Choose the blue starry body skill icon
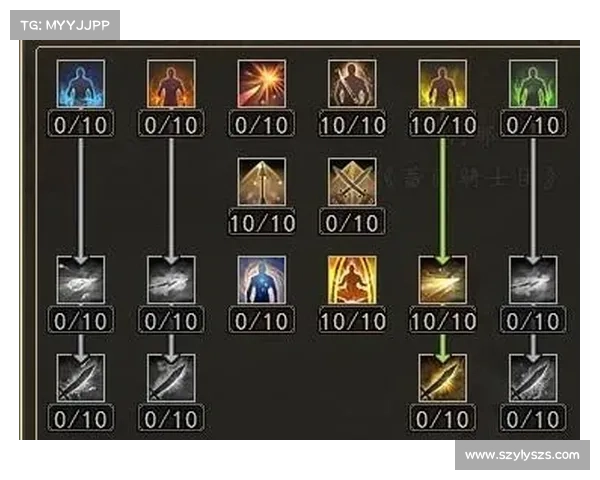 (262, 280)
